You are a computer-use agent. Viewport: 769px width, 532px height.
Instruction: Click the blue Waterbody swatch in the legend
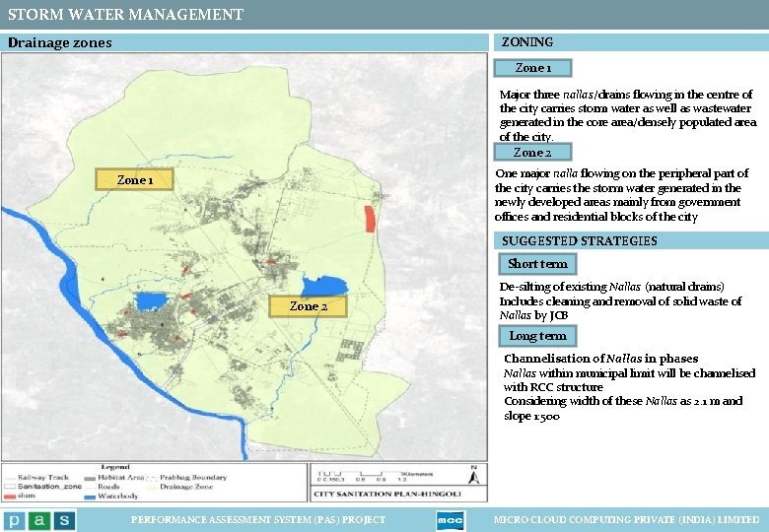(90, 497)
